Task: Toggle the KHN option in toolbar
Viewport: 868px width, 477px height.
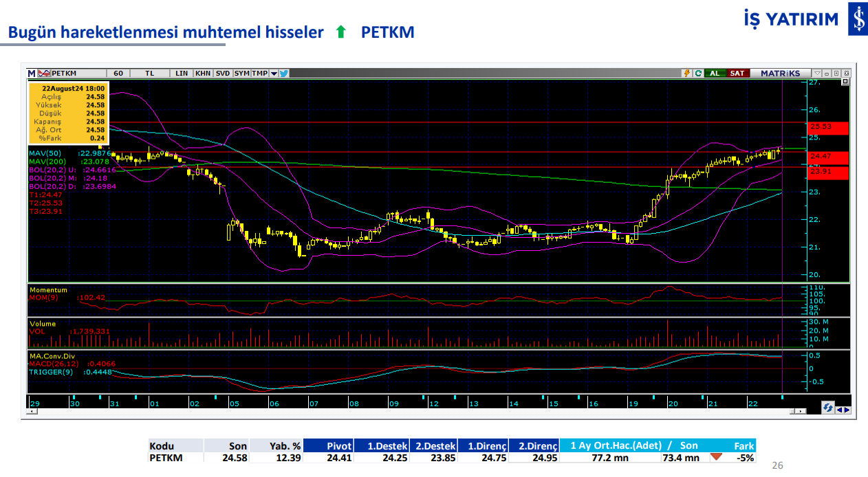Action: pyautogui.click(x=203, y=73)
